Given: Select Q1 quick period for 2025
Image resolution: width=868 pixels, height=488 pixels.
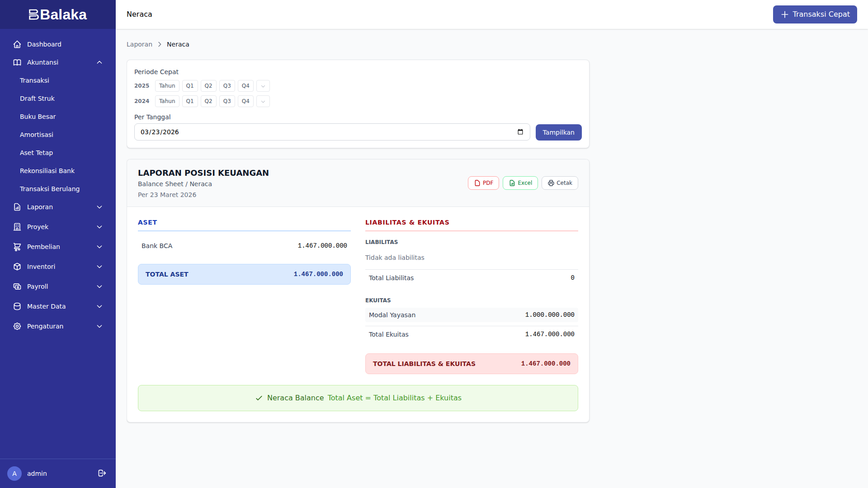Looking at the screenshot, I should tap(190, 86).
